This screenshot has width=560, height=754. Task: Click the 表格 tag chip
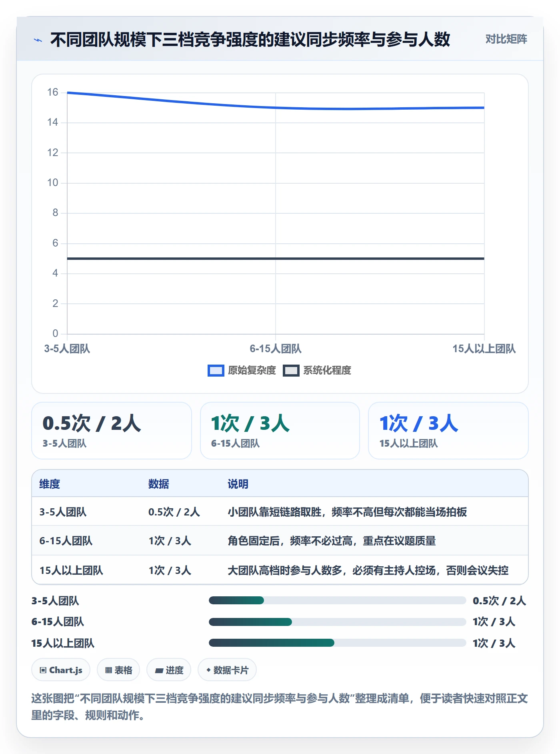pos(118,670)
